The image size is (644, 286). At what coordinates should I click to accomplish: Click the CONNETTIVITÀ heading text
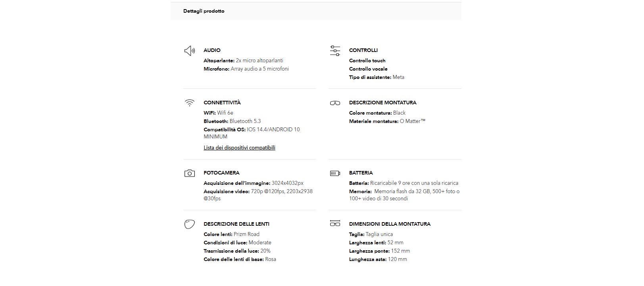tap(222, 103)
